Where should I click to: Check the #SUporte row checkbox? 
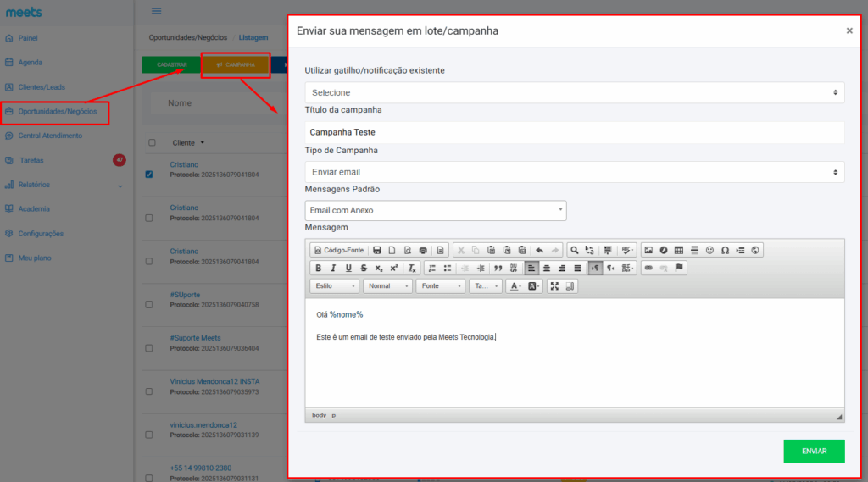point(149,304)
